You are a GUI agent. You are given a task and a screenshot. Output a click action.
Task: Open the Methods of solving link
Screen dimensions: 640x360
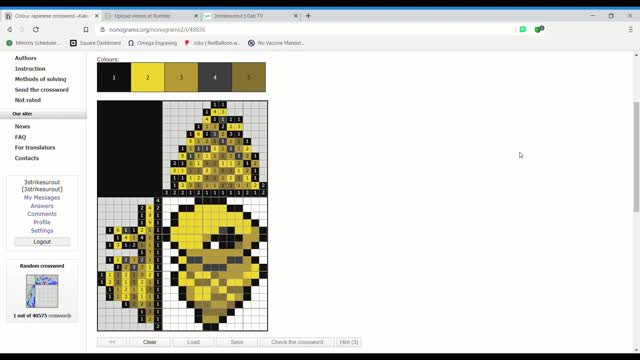(x=40, y=79)
